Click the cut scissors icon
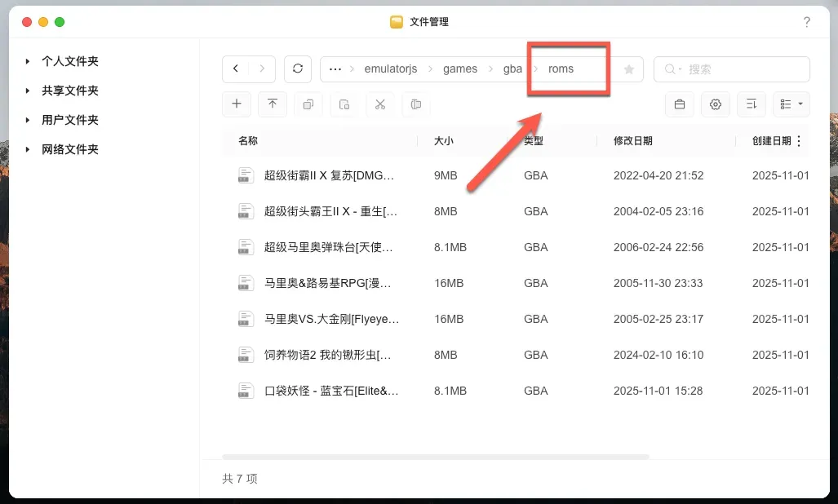Viewport: 838px width, 504px height. click(x=380, y=104)
